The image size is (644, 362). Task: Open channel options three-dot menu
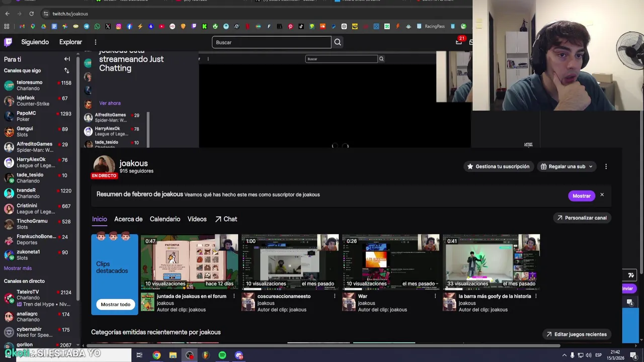(606, 166)
